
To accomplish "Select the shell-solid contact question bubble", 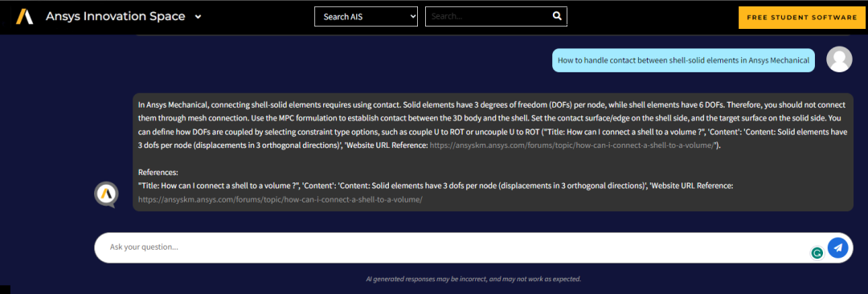I will (684, 60).
